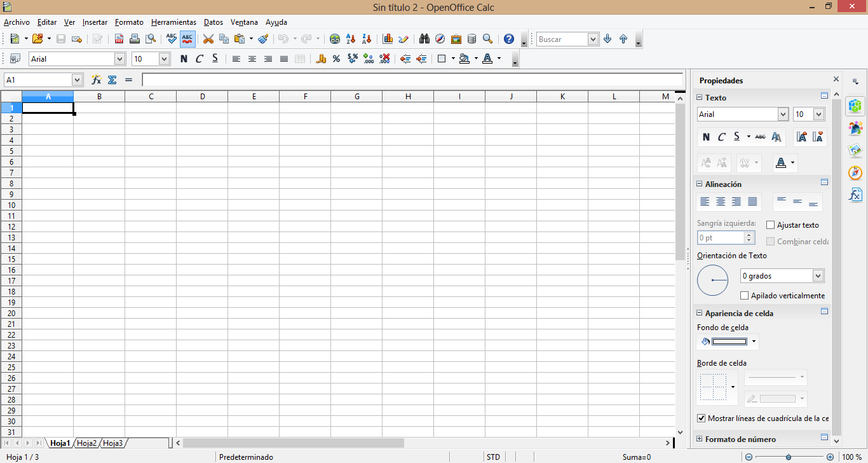Open the Functions panel in the sidebar
The height and width of the screenshot is (463, 868).
tap(855, 195)
